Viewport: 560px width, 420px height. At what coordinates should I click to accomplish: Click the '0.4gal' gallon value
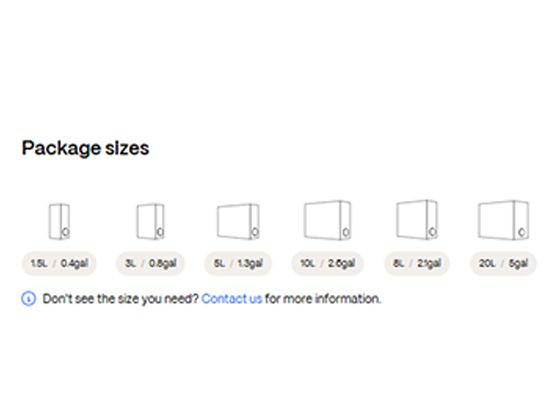tap(74, 264)
